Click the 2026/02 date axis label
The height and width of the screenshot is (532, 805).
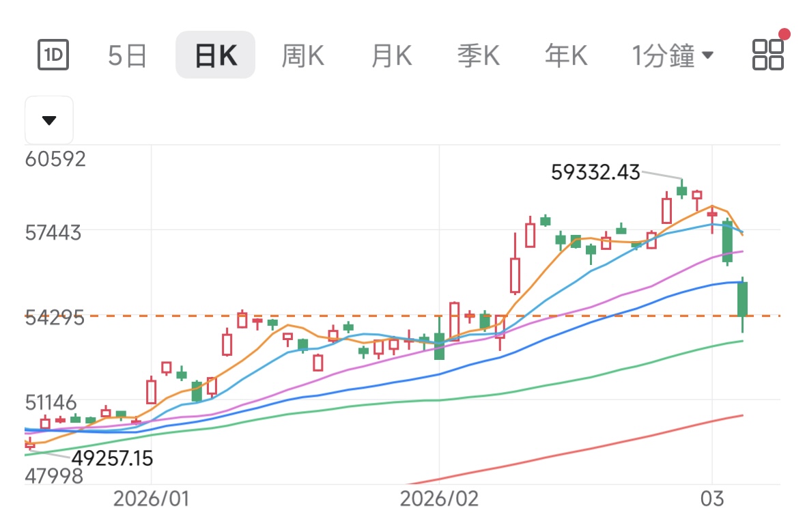click(x=439, y=499)
